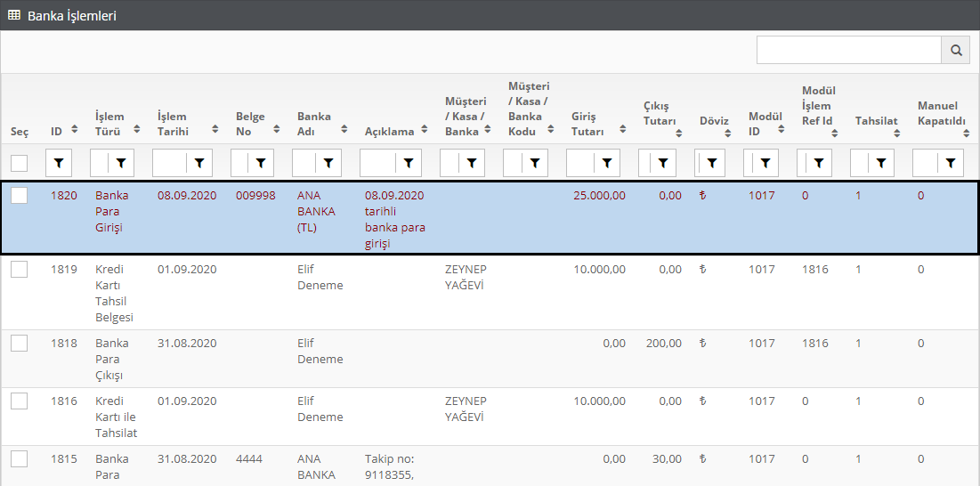Focus the top search text field
Screen dimensions: 980x486
coord(848,51)
